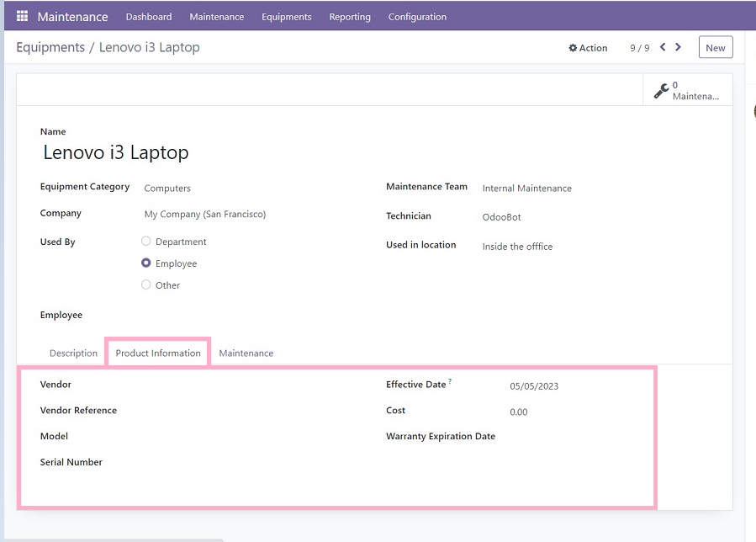This screenshot has width=756, height=542.
Task: Open the Configuration menu
Action: click(x=417, y=16)
